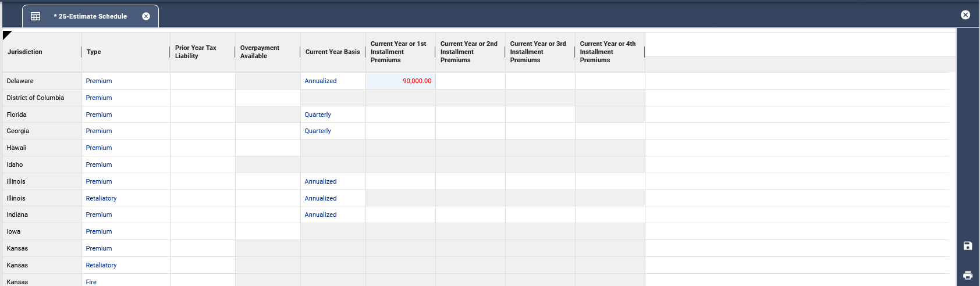Click the 1st Installment Premiums header
The height and width of the screenshot is (286, 980).
tap(400, 52)
